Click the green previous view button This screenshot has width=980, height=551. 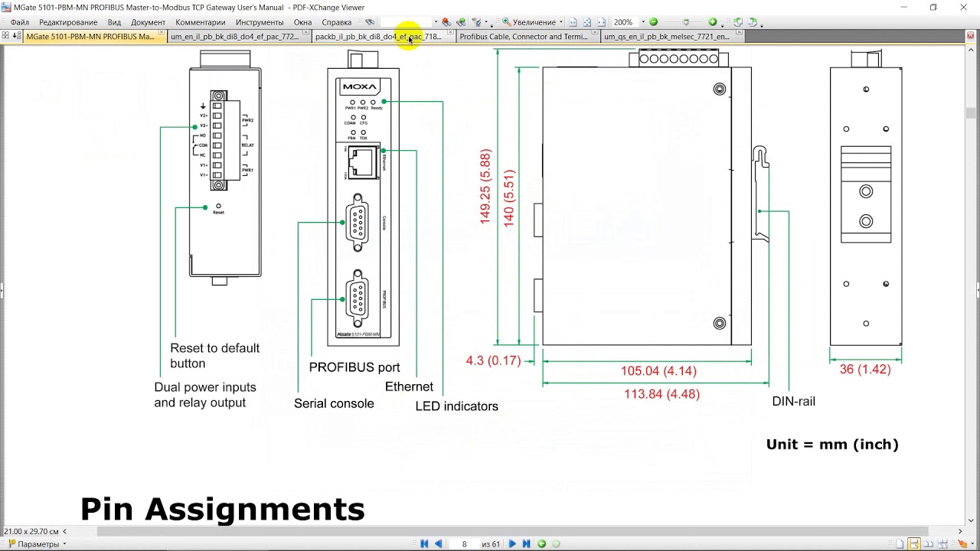pyautogui.click(x=541, y=544)
